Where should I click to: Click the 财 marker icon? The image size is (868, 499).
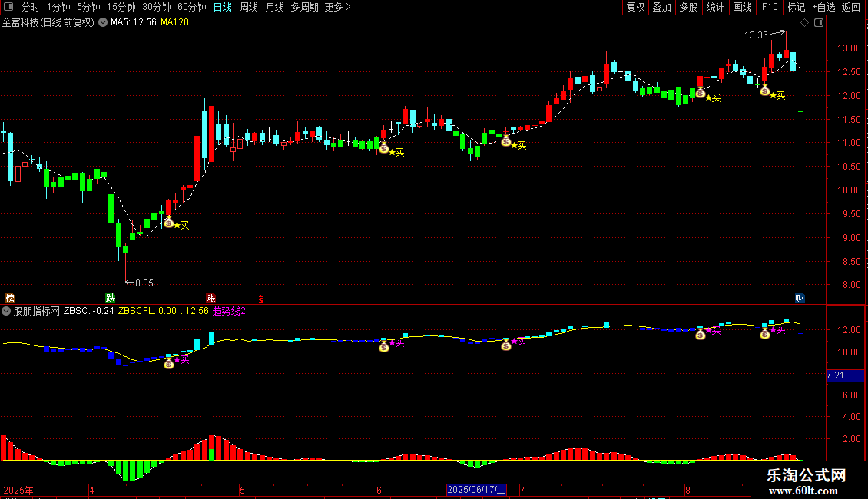(x=800, y=298)
